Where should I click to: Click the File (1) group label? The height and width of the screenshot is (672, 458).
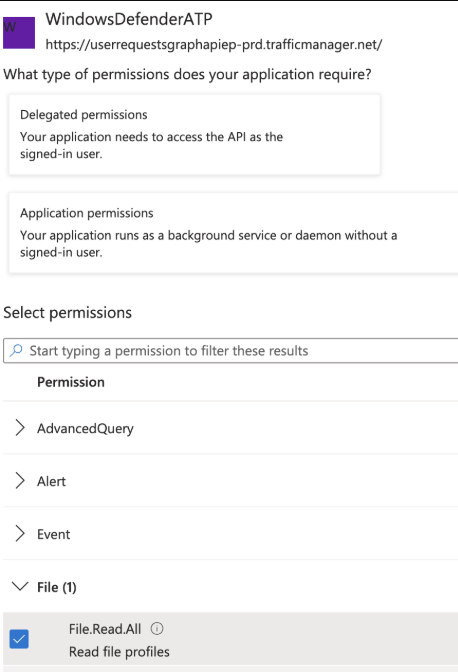point(57,587)
